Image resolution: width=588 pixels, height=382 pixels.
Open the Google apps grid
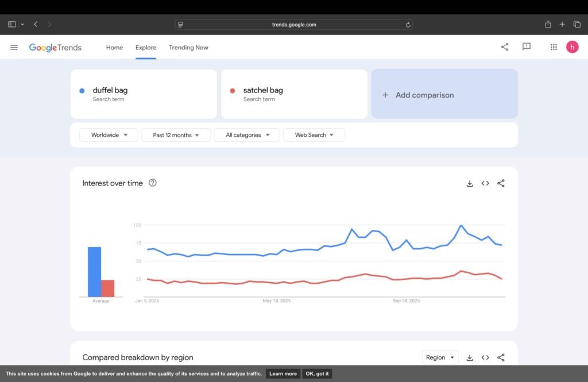tap(554, 47)
